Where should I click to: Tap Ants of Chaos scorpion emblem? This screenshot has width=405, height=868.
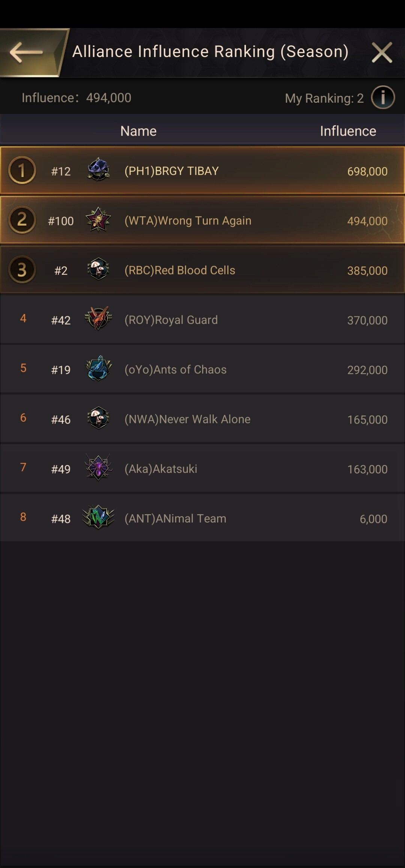98,369
